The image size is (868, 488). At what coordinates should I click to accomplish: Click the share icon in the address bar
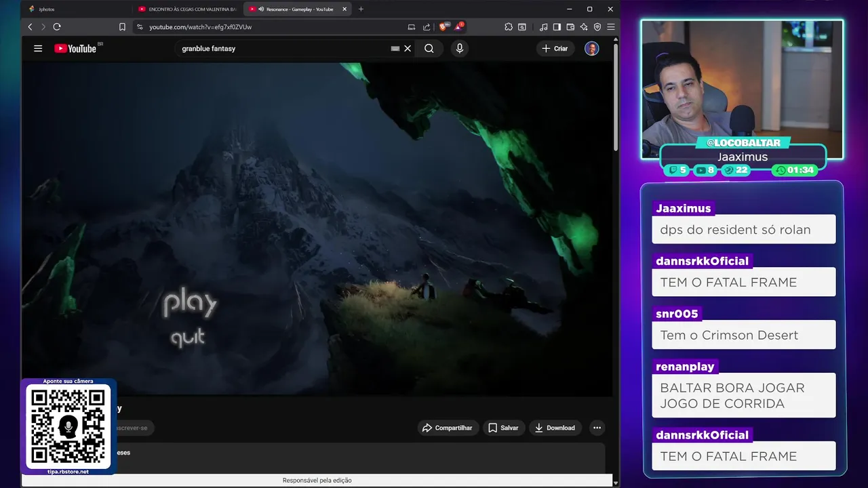[x=427, y=27]
